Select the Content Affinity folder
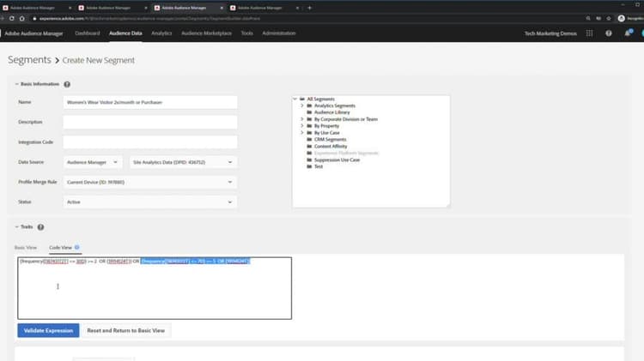 tap(331, 147)
